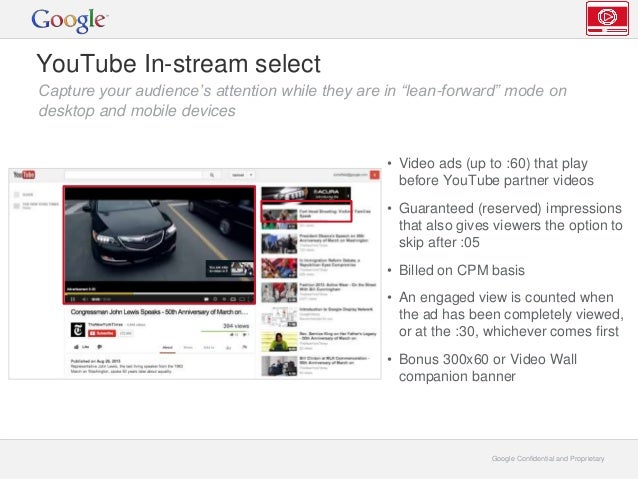
Task: Click the red video player icon in the slide's top-right corner
Action: click(607, 18)
